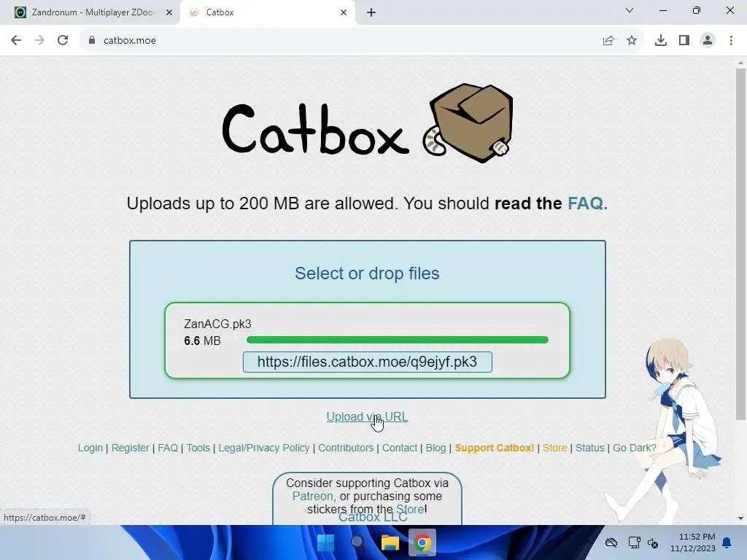This screenshot has height=560, width=747.
Task: Open the footer FAQ link
Action: [168, 448]
